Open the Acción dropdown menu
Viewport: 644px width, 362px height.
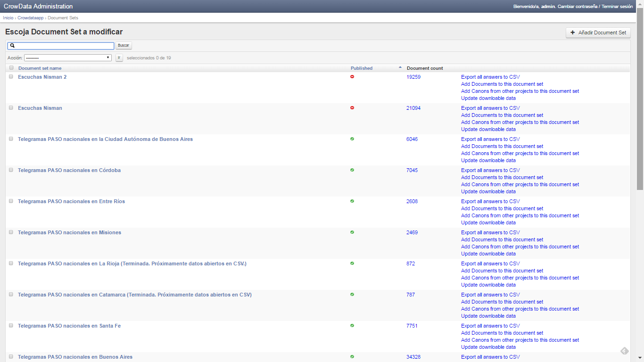68,58
